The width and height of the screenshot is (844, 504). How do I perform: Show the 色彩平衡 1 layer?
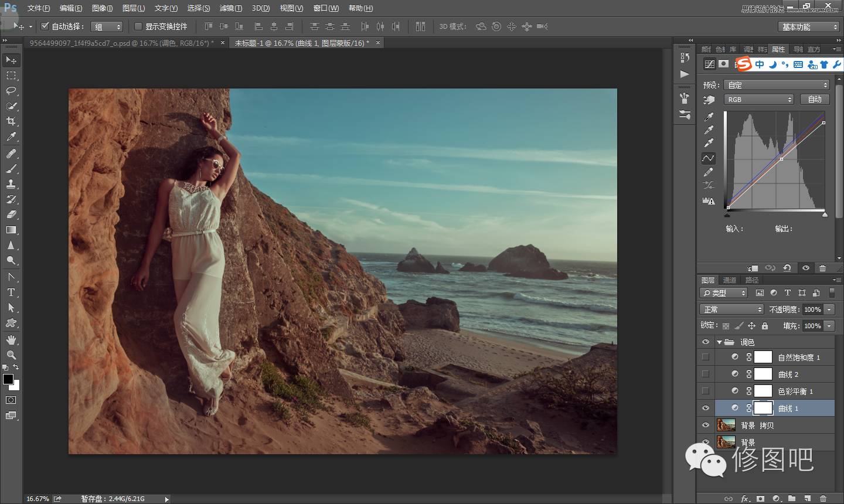click(705, 391)
